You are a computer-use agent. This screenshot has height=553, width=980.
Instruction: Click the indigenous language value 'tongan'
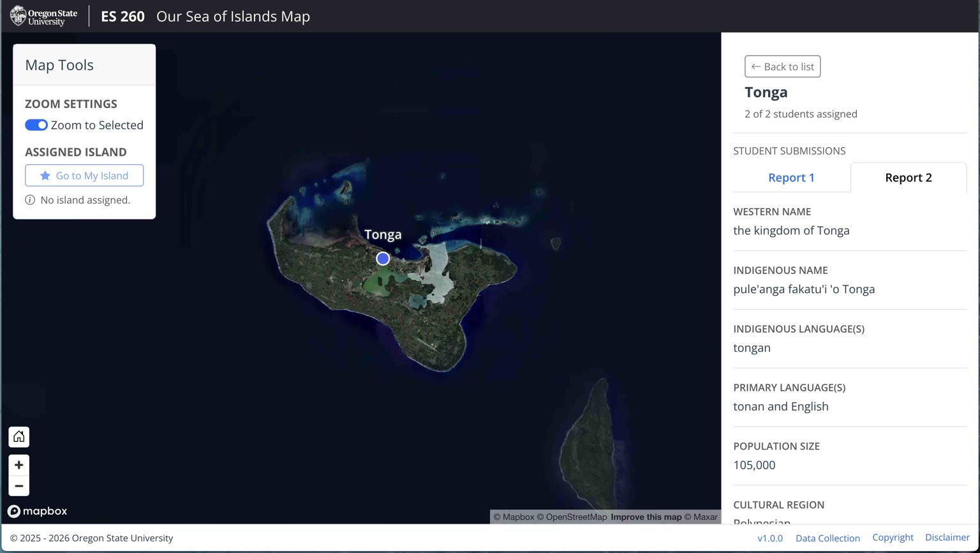click(752, 348)
